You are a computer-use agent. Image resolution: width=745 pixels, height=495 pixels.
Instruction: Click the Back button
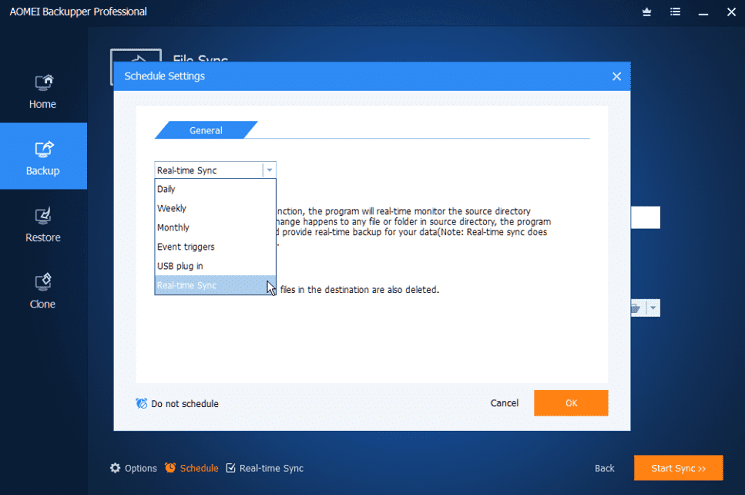(x=604, y=468)
